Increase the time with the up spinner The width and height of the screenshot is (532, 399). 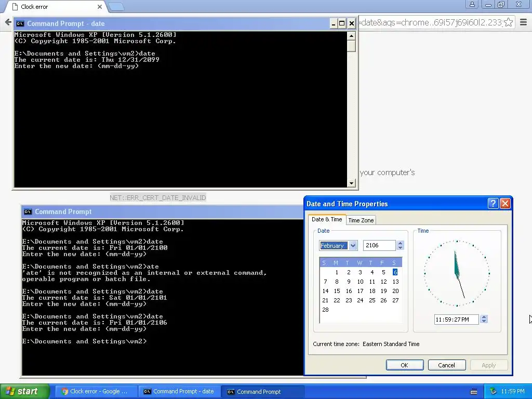pos(484,317)
